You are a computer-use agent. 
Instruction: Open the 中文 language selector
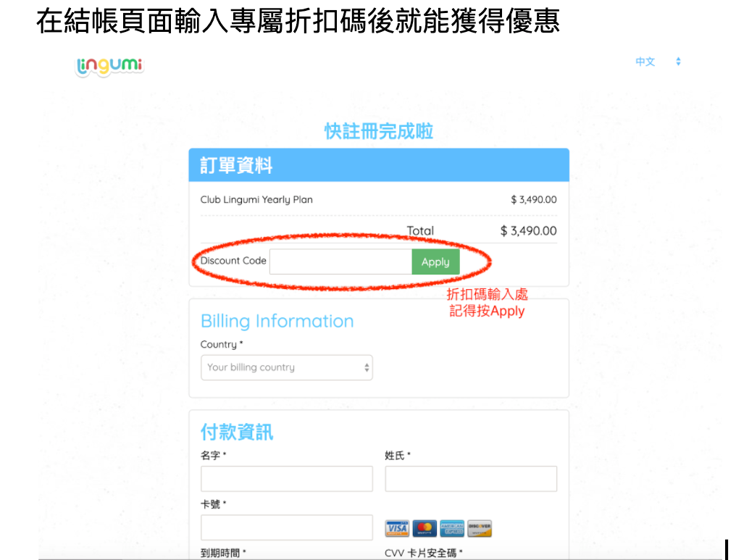point(658,62)
